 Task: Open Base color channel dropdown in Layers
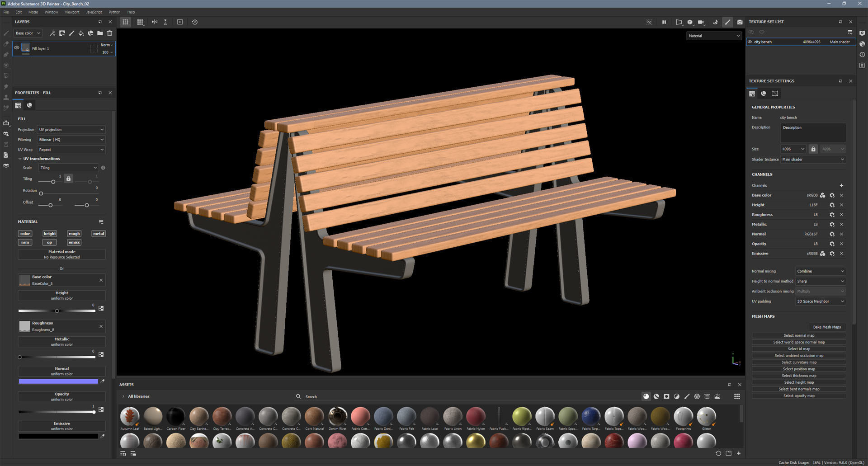pyautogui.click(x=28, y=33)
